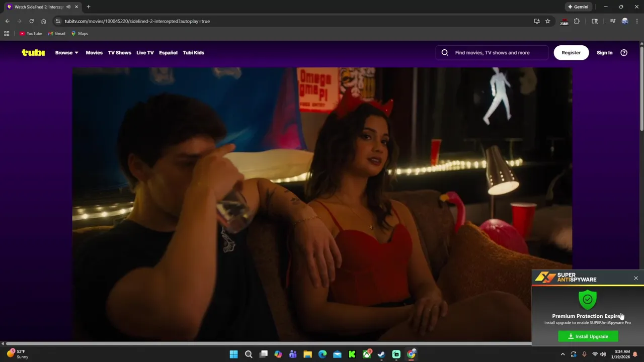644x362 pixels.
Task: Open Gmail bookmark
Action: point(56,33)
